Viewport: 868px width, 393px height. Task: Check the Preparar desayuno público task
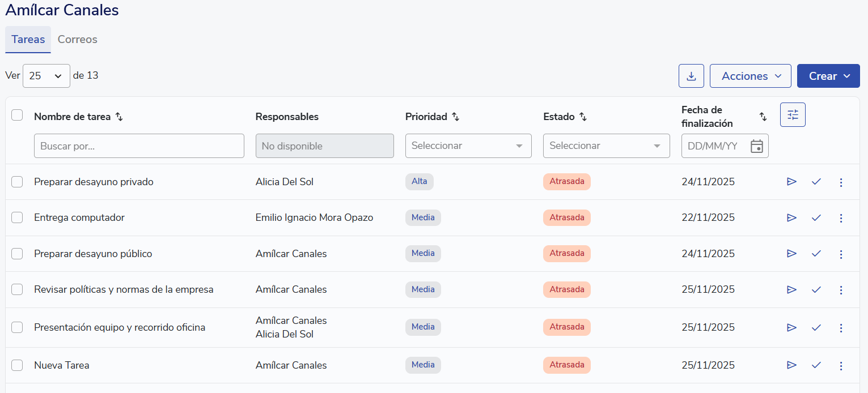(17, 254)
